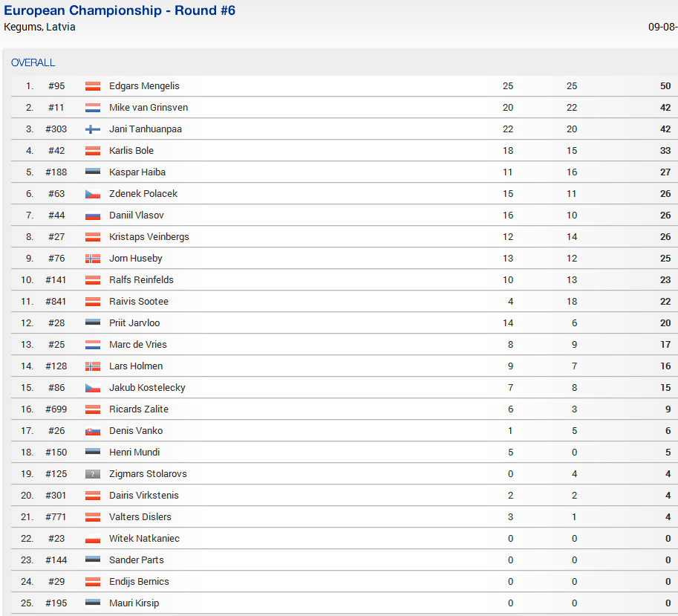Open Kaspar Haiba's rider entry
Image resolution: width=678 pixels, height=616 pixels.
137,172
